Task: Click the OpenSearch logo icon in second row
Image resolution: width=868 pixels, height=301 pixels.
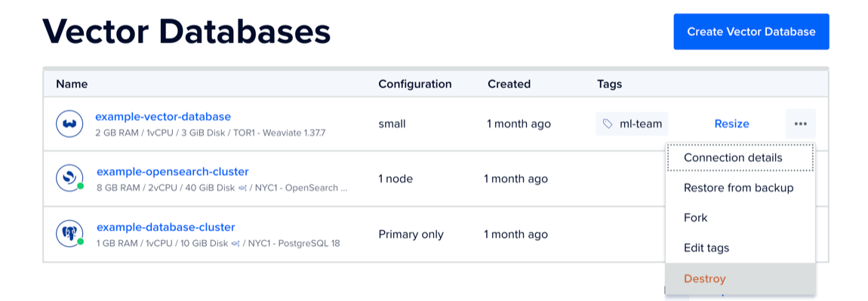Action: click(69, 177)
